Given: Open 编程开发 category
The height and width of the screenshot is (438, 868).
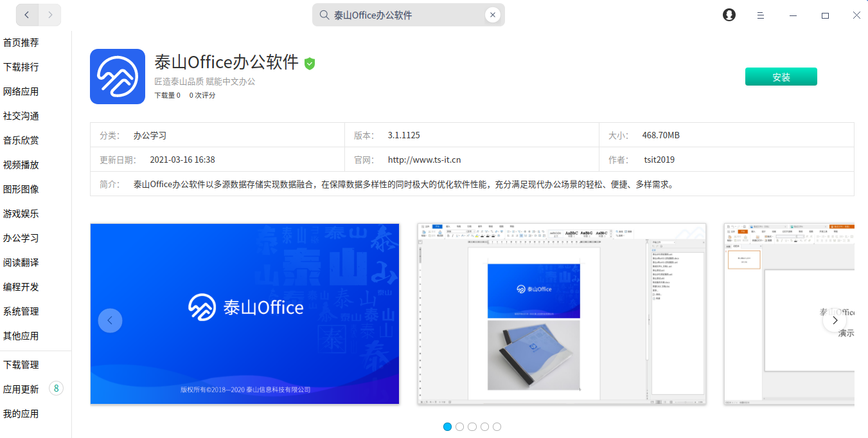Looking at the screenshot, I should (21, 287).
